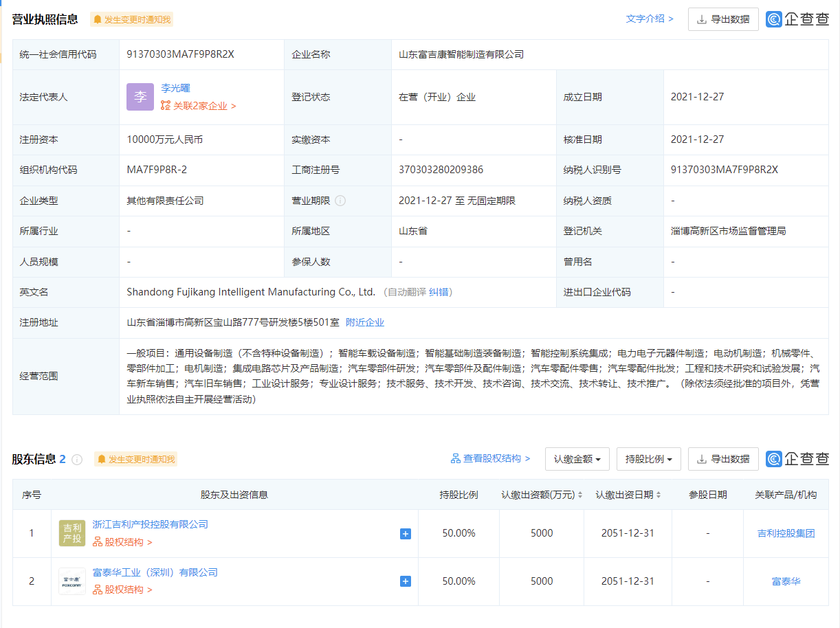The height and width of the screenshot is (628, 840).
Task: Expand plus icon in 浙江吉利产投控股 row
Action: 406,534
